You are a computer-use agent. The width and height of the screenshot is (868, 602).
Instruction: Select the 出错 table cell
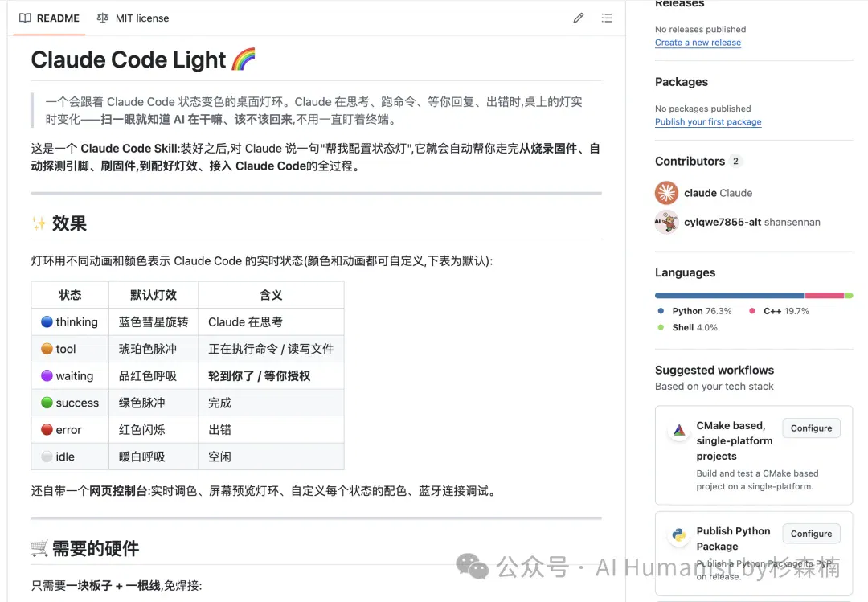(x=272, y=430)
